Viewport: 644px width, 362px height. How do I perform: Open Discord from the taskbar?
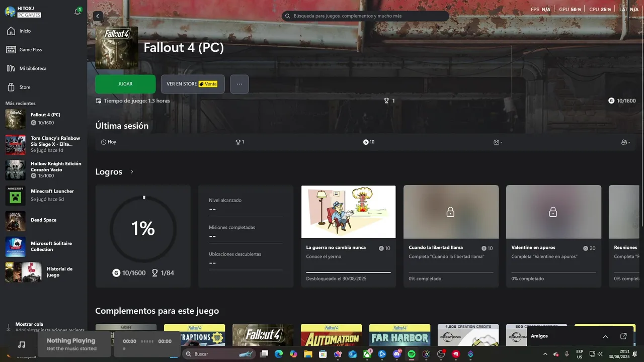pyautogui.click(x=396, y=354)
